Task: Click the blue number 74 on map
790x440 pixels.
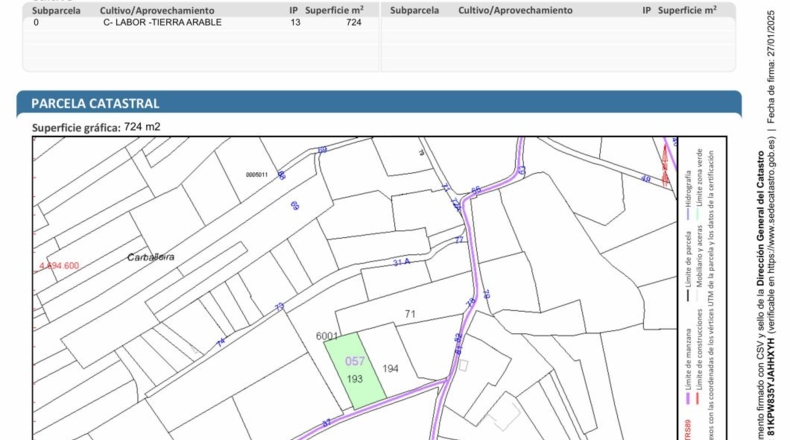Action: pos(221,342)
